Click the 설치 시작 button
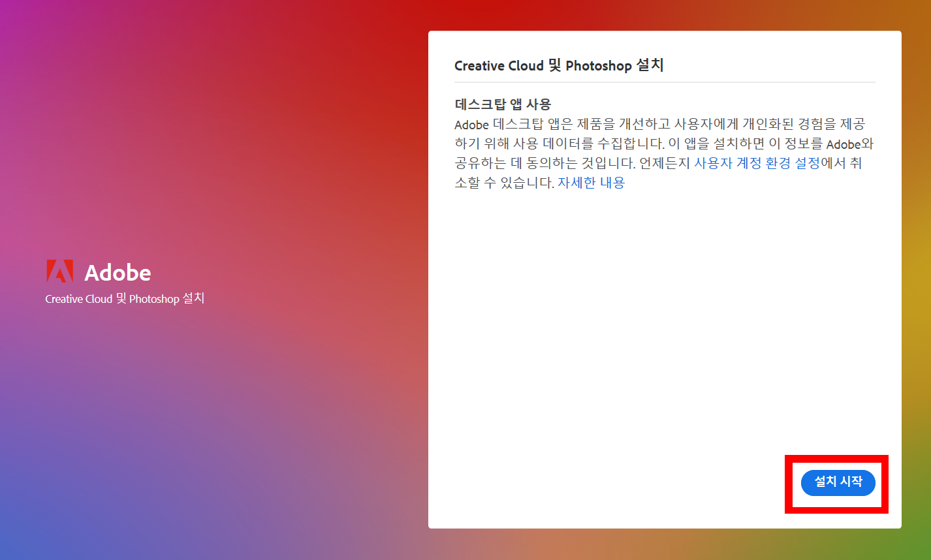 click(x=838, y=482)
